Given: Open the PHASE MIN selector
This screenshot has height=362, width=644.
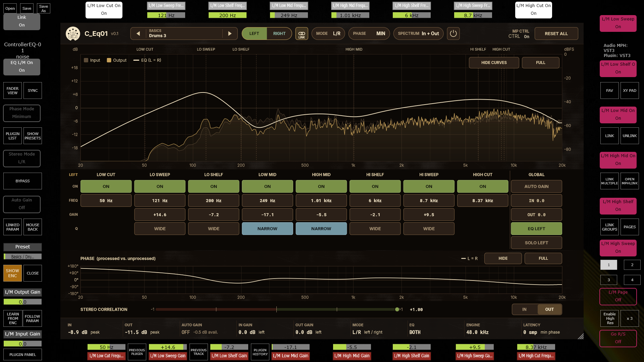Looking at the screenshot, I should [369, 34].
